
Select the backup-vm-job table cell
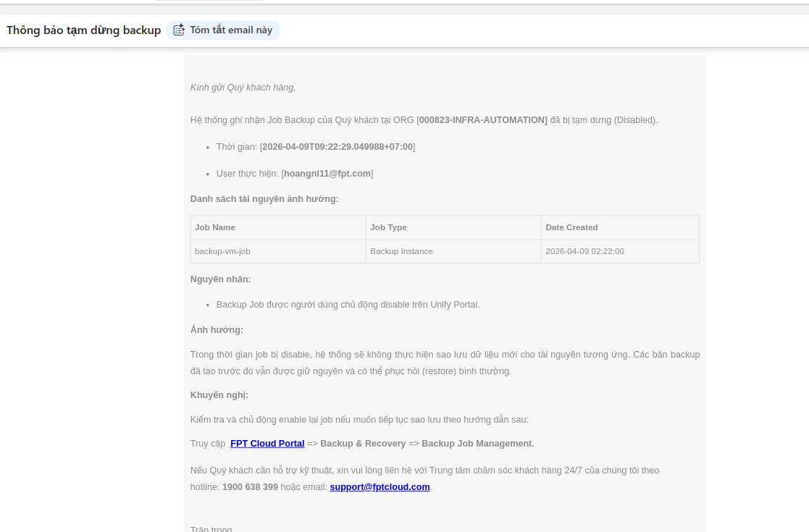(x=222, y=251)
